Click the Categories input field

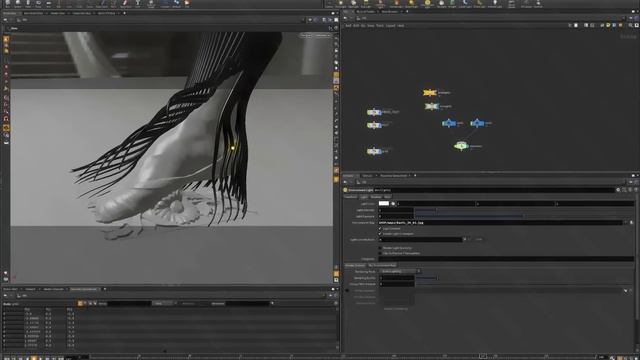coord(506,259)
